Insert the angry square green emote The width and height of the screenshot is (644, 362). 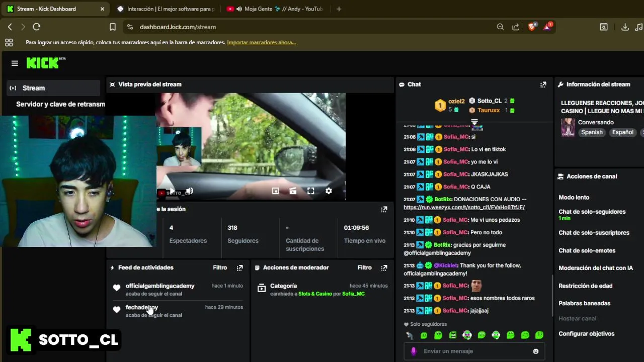coord(453,335)
